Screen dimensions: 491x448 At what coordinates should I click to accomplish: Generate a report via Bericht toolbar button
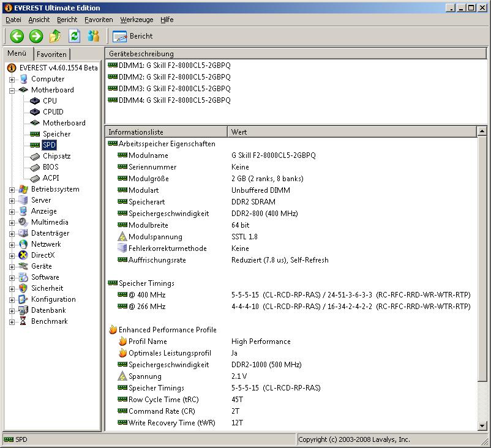coord(133,36)
